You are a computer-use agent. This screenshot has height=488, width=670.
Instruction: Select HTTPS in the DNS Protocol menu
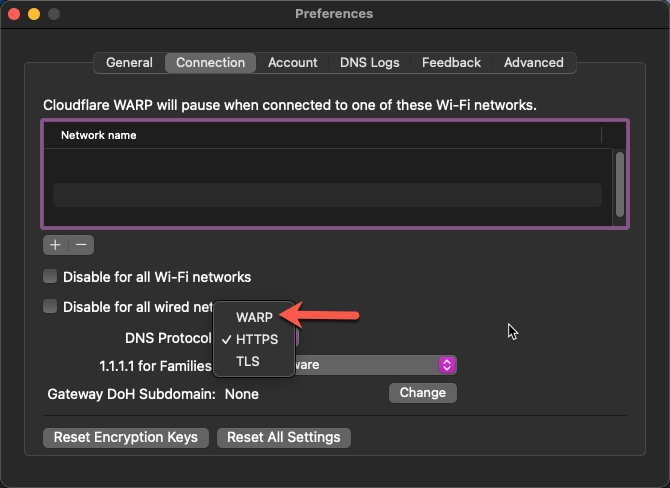pyautogui.click(x=254, y=339)
